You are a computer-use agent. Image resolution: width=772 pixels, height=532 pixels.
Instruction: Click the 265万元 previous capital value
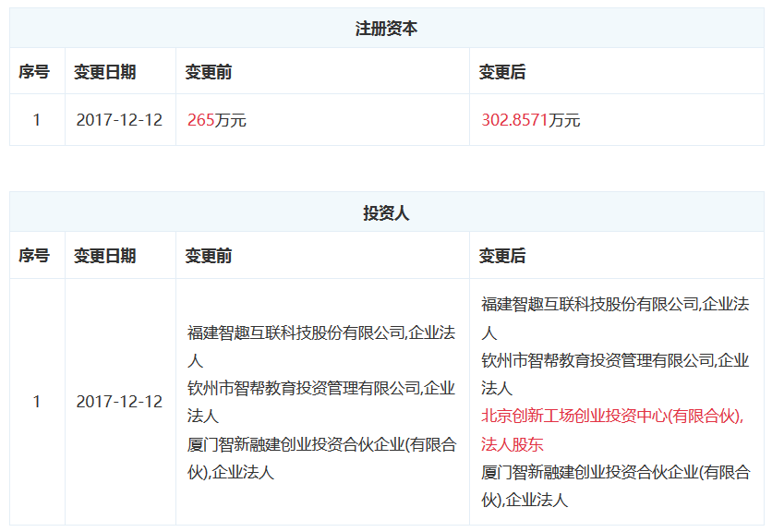pos(217,120)
